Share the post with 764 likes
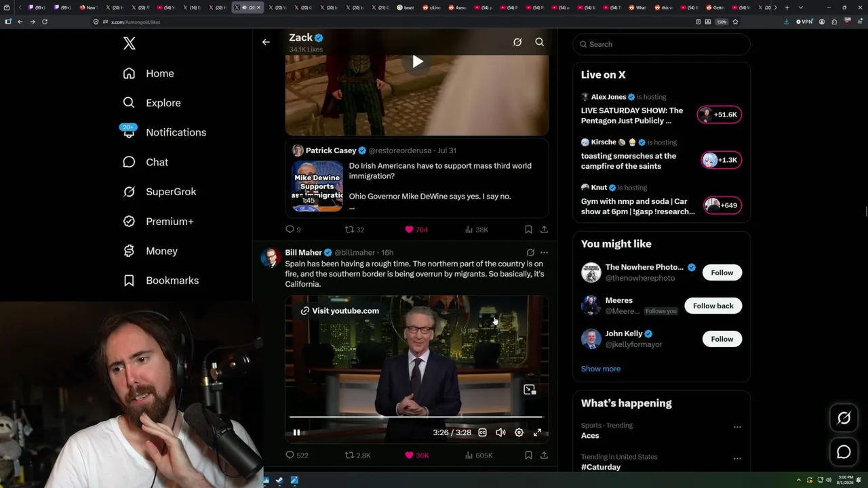This screenshot has width=868, height=488. [x=544, y=230]
